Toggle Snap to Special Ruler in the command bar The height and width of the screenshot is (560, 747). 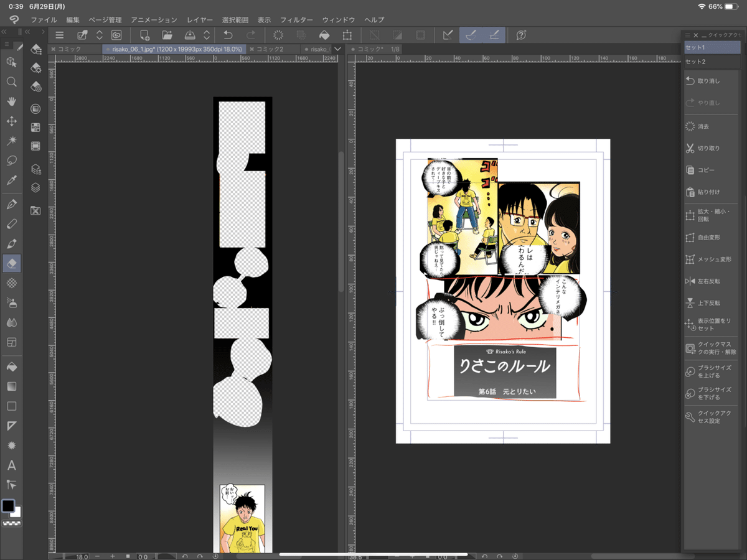pos(471,35)
